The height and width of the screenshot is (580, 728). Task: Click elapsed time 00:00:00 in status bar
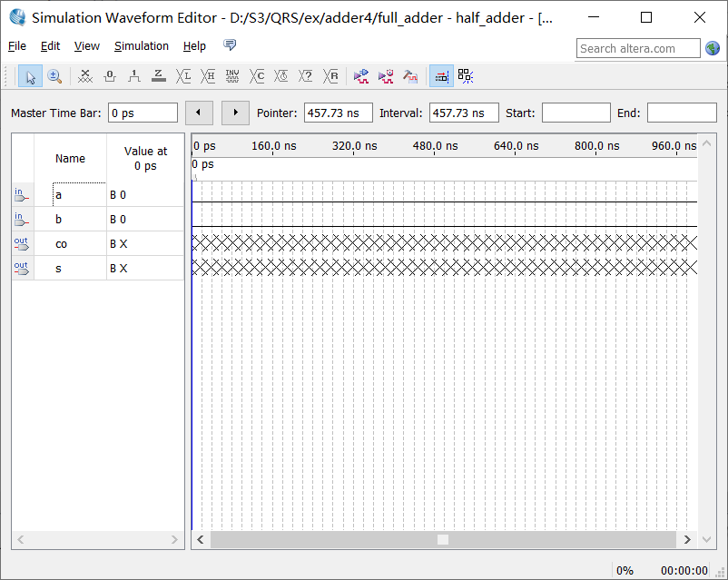[684, 570]
